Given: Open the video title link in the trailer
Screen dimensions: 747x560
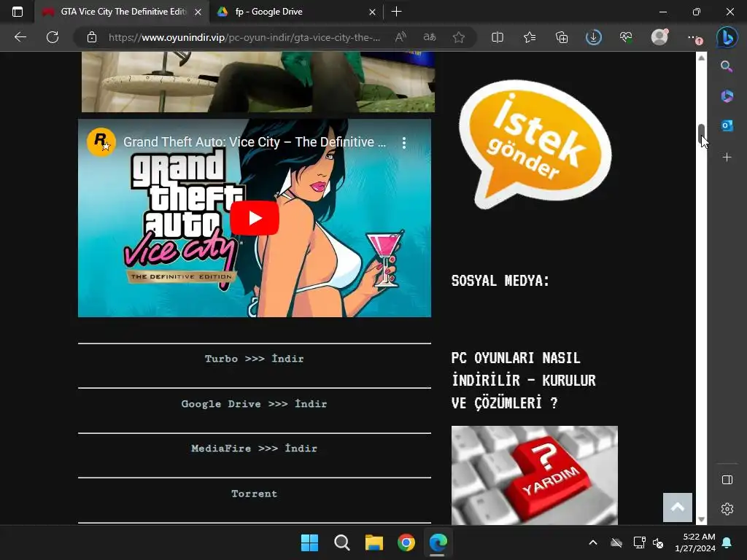Looking at the screenshot, I should [255, 142].
